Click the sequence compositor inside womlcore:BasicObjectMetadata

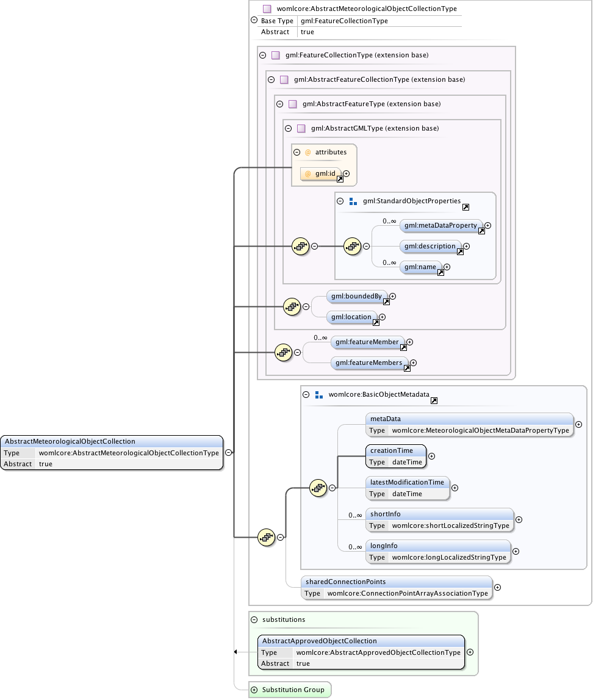point(318,488)
